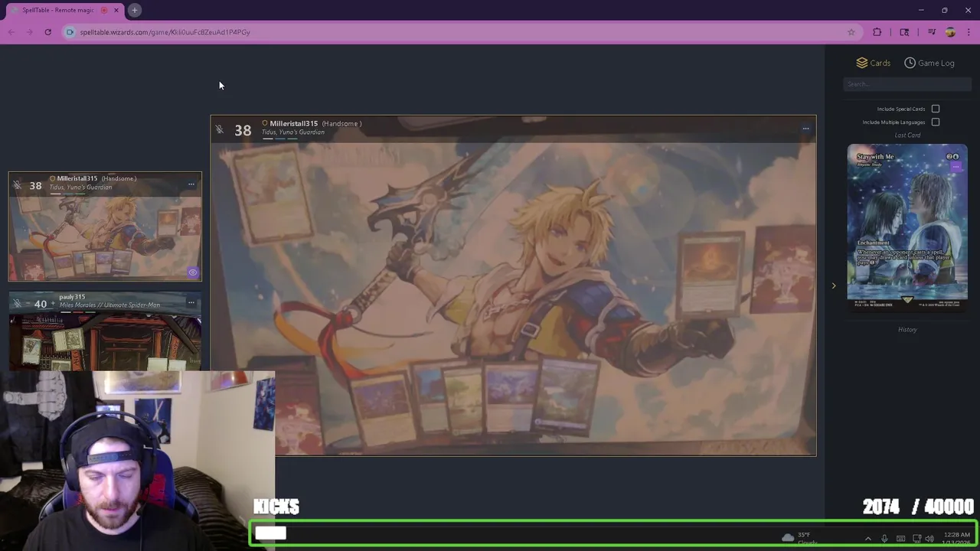Click muted microphone icon on large Milleristall315 feed
The width and height of the screenshot is (980, 551).
tap(220, 129)
